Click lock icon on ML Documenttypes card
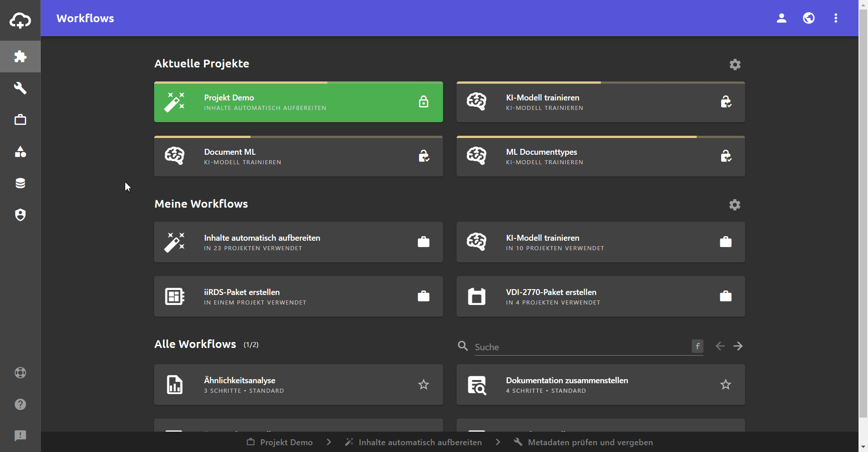The width and height of the screenshot is (868, 452). [726, 156]
